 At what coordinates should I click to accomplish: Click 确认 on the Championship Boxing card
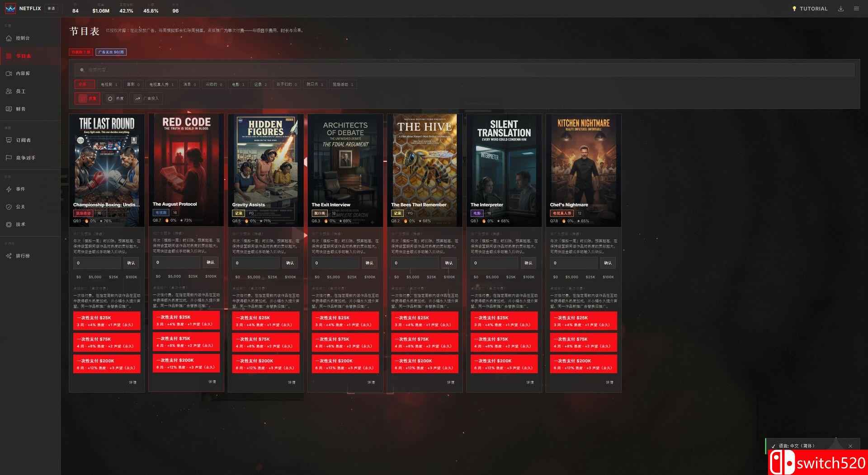point(131,263)
